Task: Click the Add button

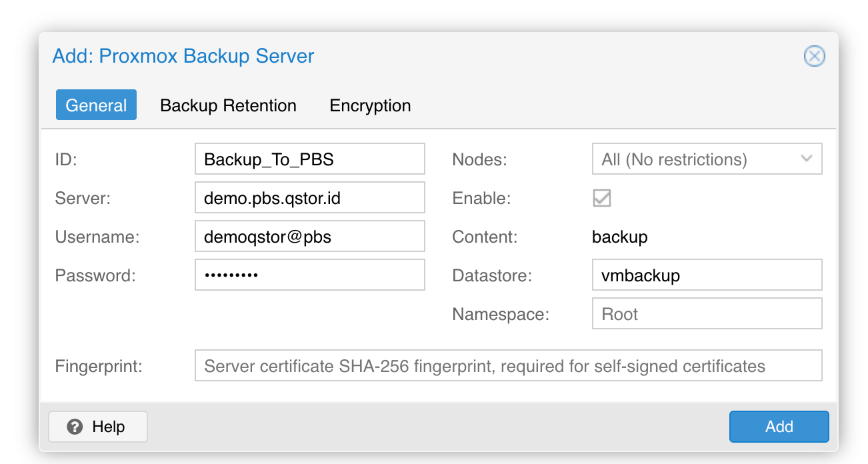Action: coord(779,427)
